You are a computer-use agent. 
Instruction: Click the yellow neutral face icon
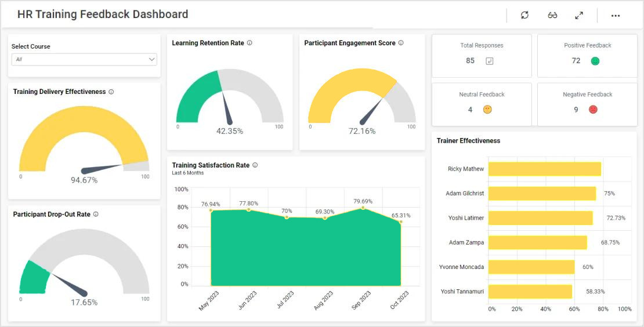tap(487, 110)
